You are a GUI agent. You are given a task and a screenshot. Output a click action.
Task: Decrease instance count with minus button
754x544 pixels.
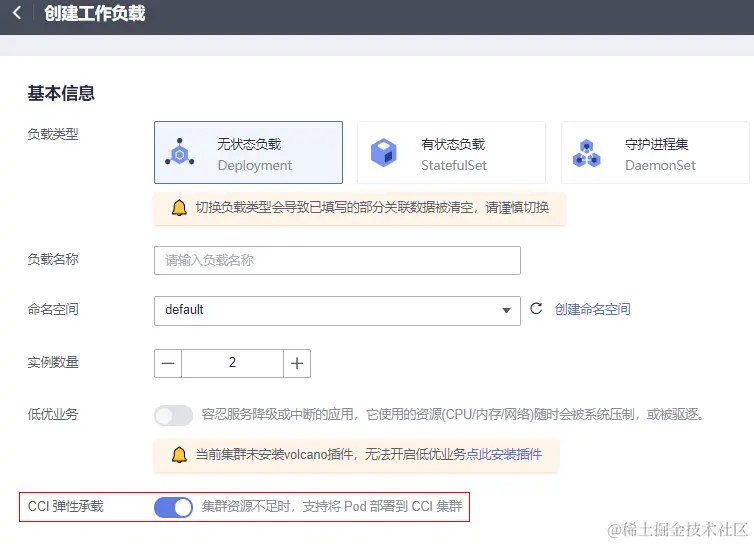tap(168, 363)
